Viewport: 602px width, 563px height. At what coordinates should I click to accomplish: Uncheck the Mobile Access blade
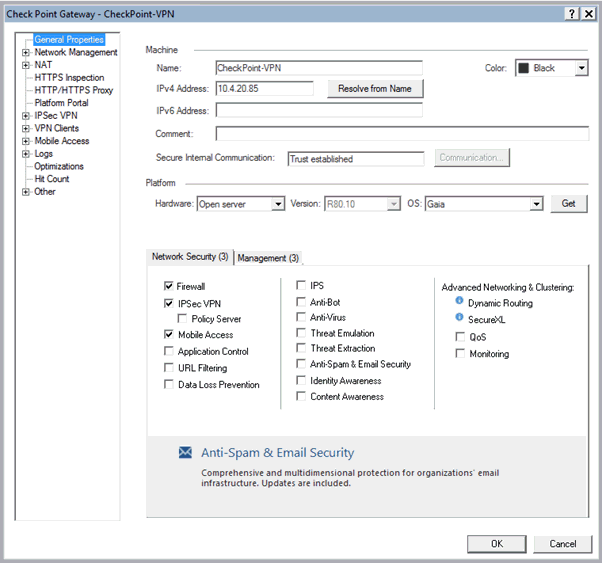tap(169, 335)
